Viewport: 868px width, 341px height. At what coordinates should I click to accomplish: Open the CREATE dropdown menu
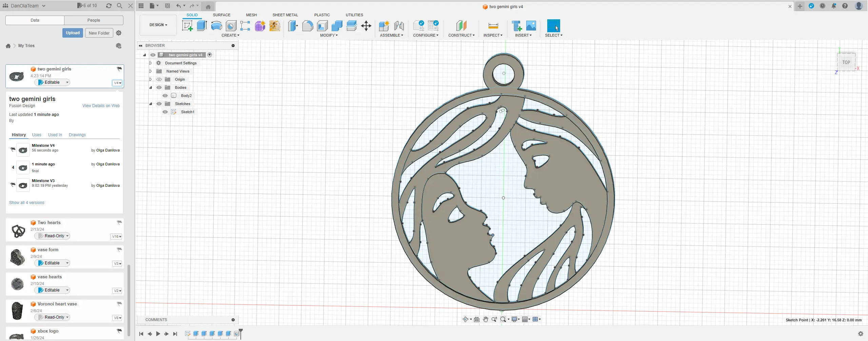pos(231,35)
